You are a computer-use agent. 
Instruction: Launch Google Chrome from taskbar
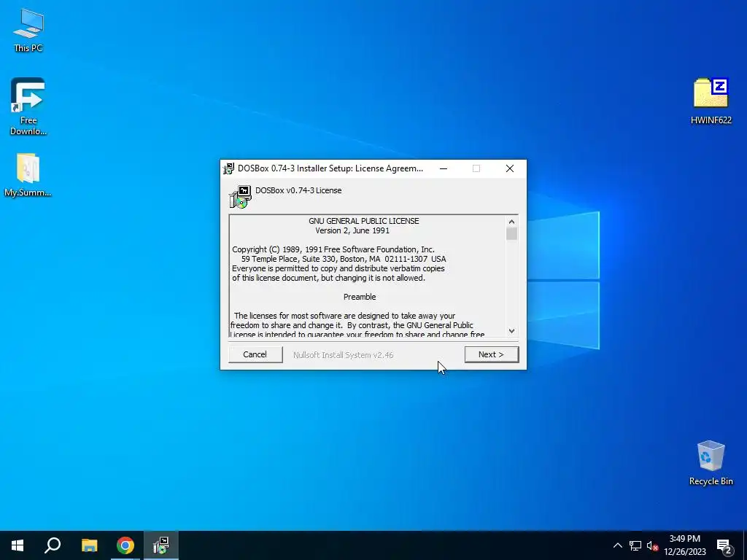125,545
